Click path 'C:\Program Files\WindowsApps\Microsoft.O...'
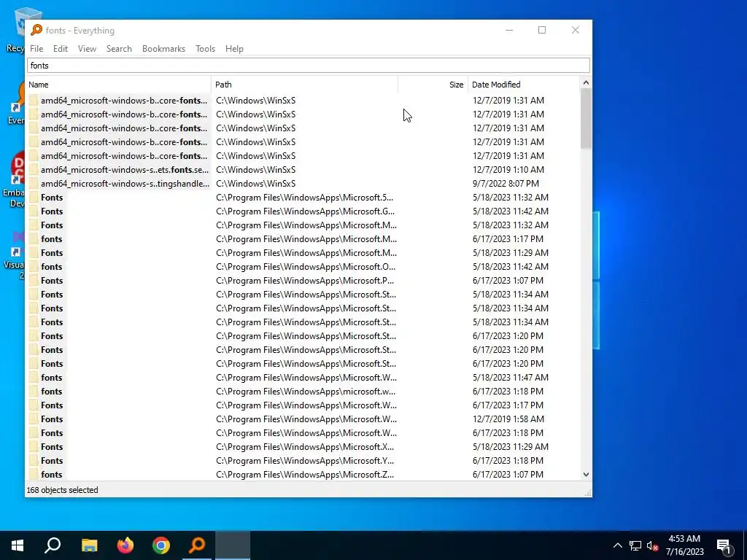Image resolution: width=747 pixels, height=560 pixels. [306, 267]
